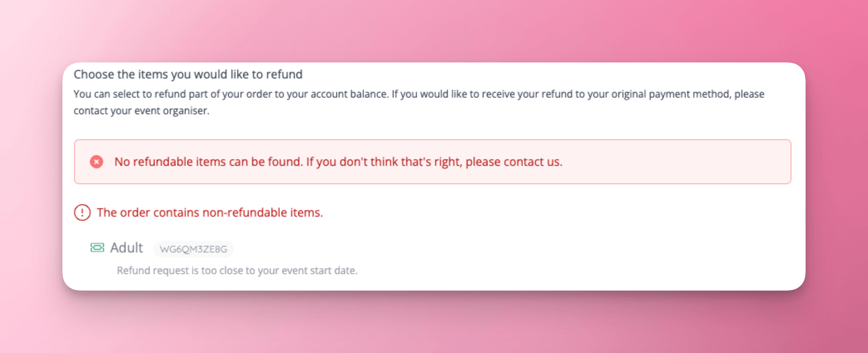The height and width of the screenshot is (353, 868).
Task: Click the WG6QM3ZE8G ticket code badge
Action: pyautogui.click(x=193, y=249)
